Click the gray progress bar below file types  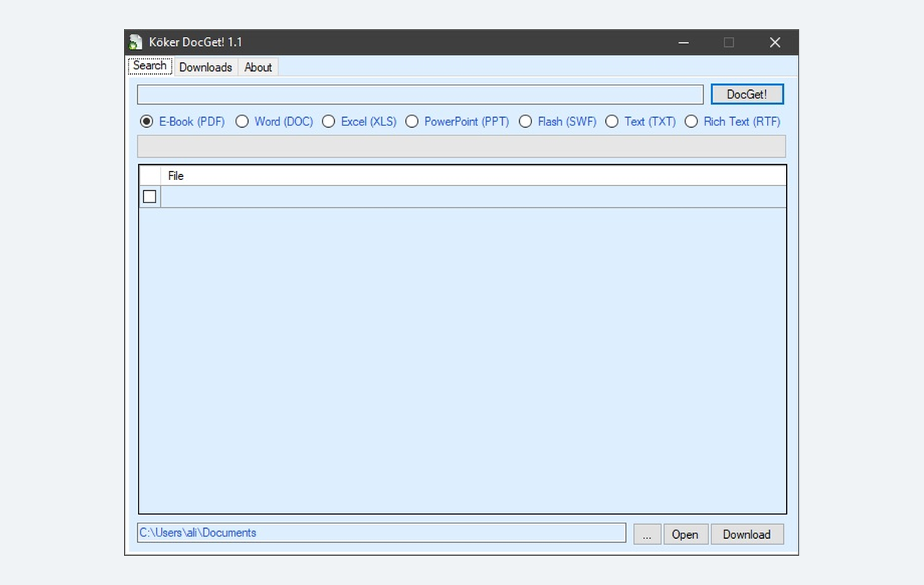click(461, 146)
